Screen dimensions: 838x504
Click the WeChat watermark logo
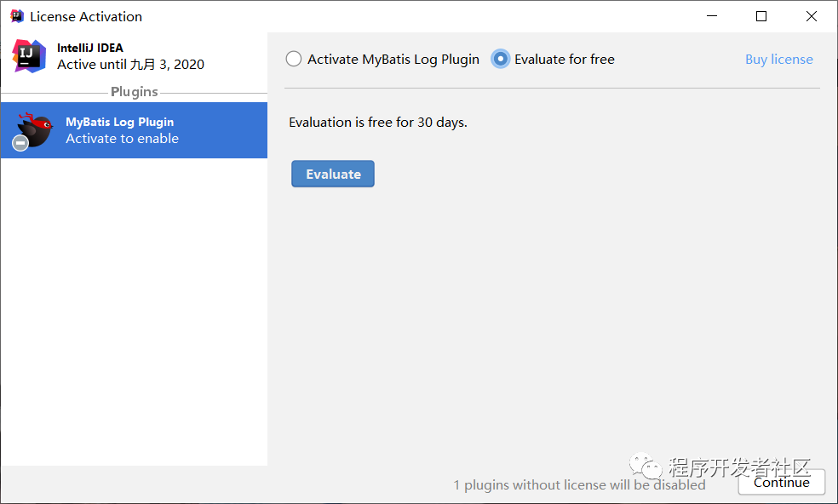646,467
